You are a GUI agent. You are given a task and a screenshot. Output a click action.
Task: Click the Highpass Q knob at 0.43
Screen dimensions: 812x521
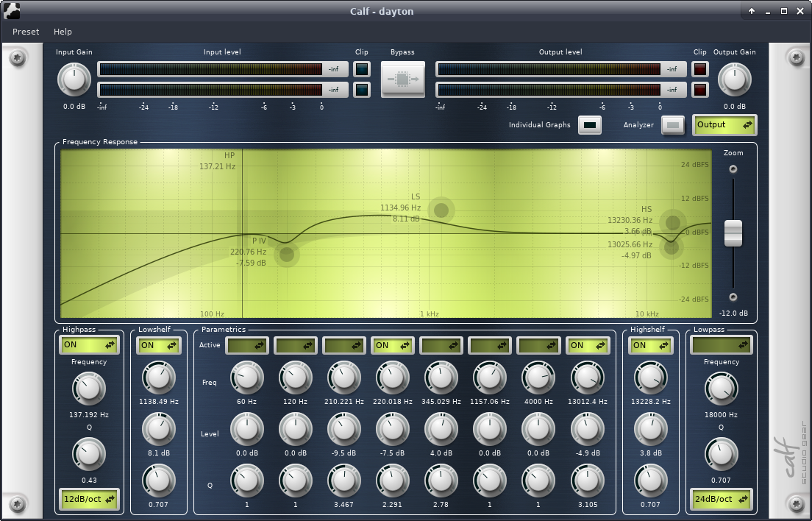pyautogui.click(x=89, y=454)
